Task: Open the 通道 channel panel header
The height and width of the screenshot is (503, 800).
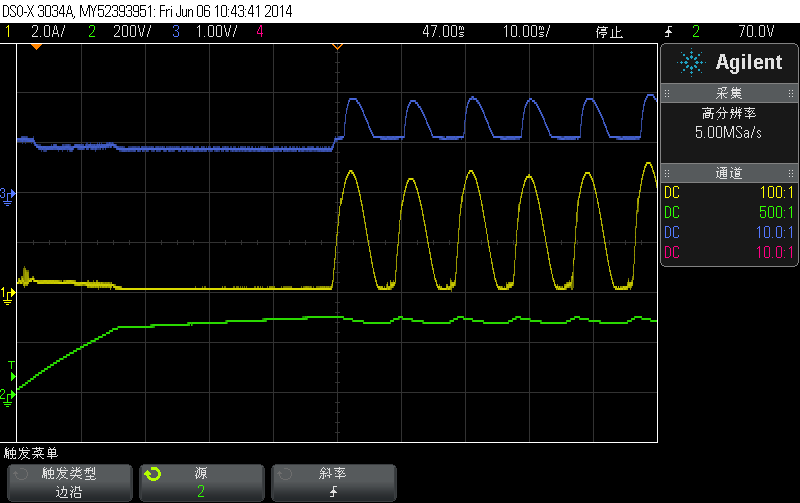Action: (x=729, y=173)
